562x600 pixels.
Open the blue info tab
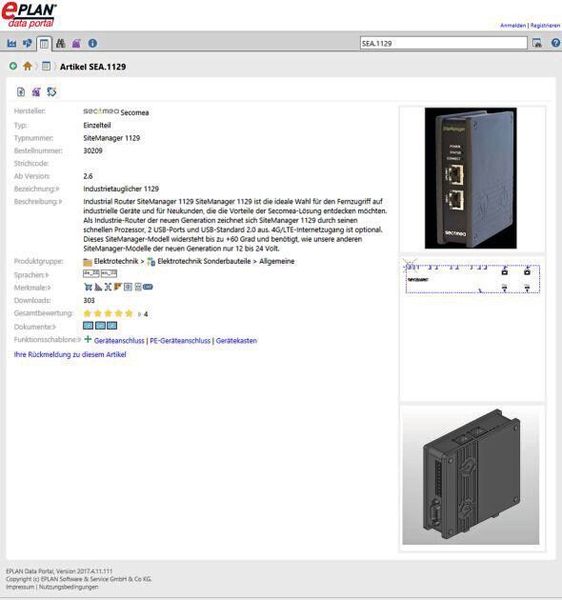coord(92,43)
